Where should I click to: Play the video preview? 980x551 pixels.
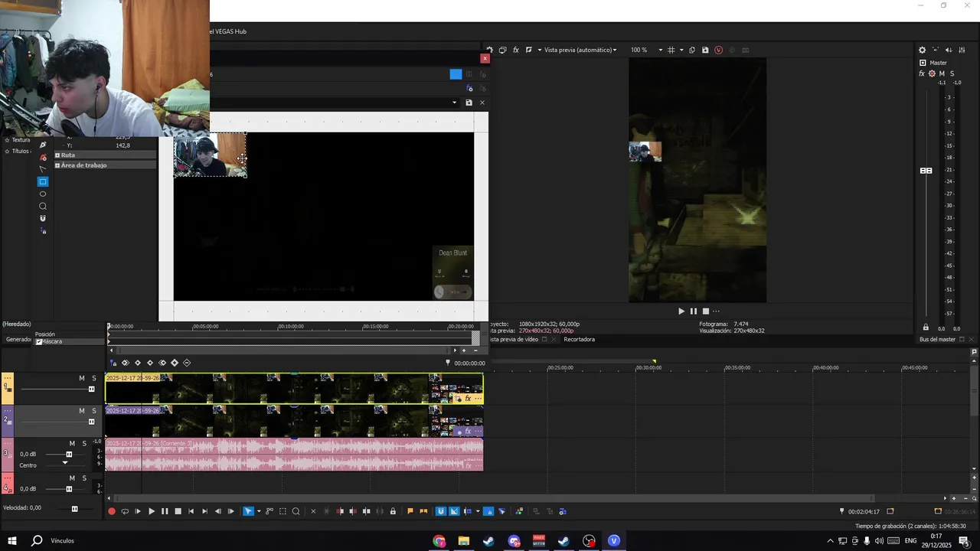coord(681,311)
